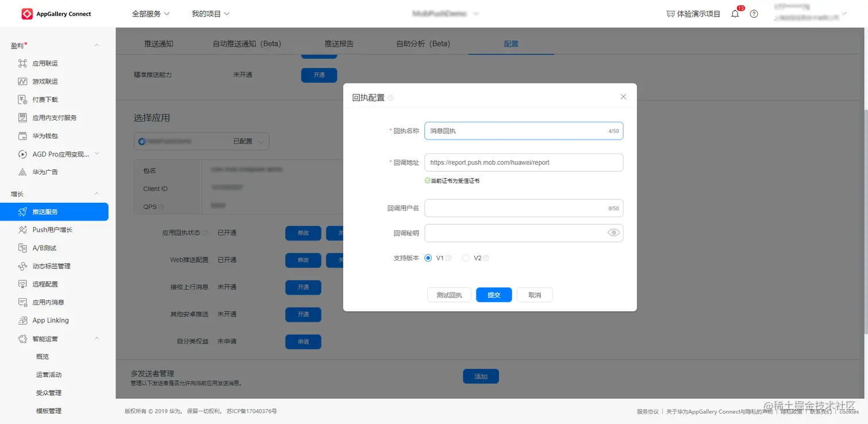
Task: Switch to the 推送通知 tab
Action: pos(160,43)
